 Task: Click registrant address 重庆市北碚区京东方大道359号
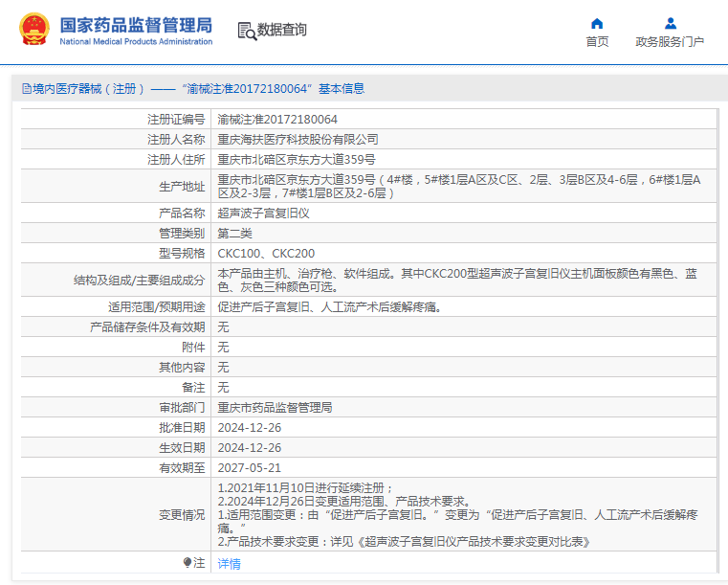point(297,159)
